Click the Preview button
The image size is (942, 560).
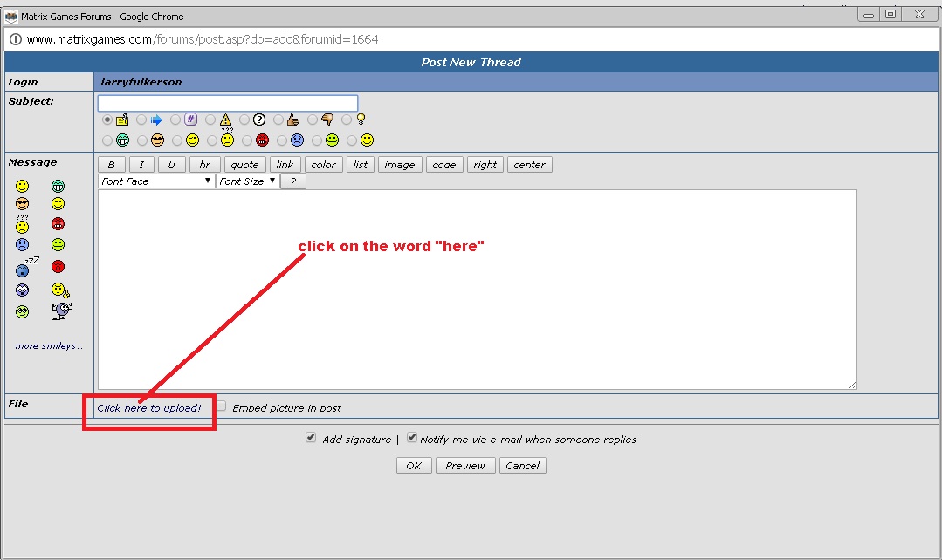click(465, 466)
